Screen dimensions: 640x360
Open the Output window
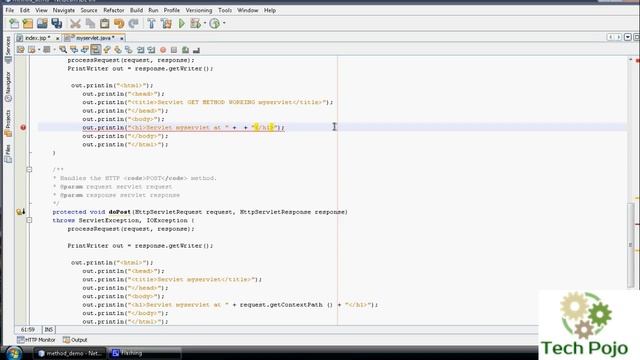tap(75, 340)
